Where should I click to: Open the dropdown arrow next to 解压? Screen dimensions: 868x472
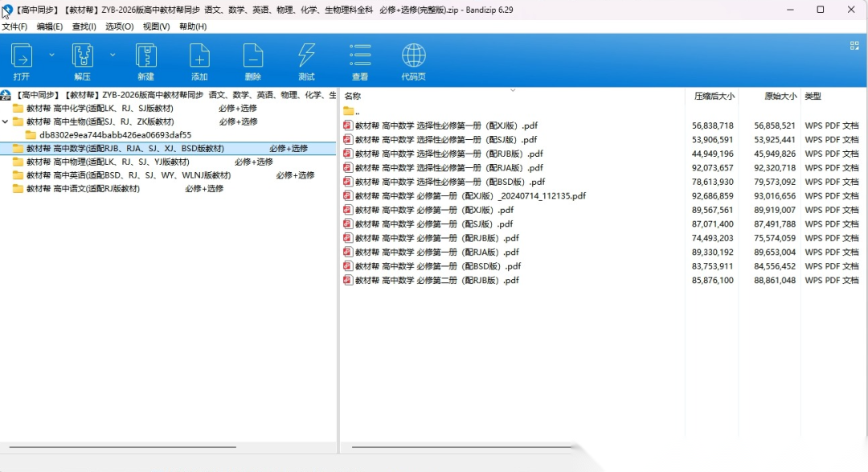113,55
